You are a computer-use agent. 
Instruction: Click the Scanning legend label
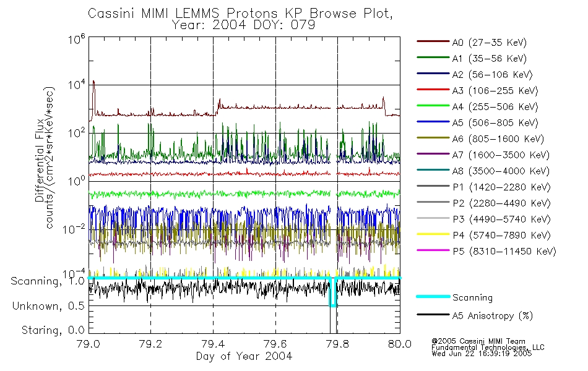click(472, 297)
